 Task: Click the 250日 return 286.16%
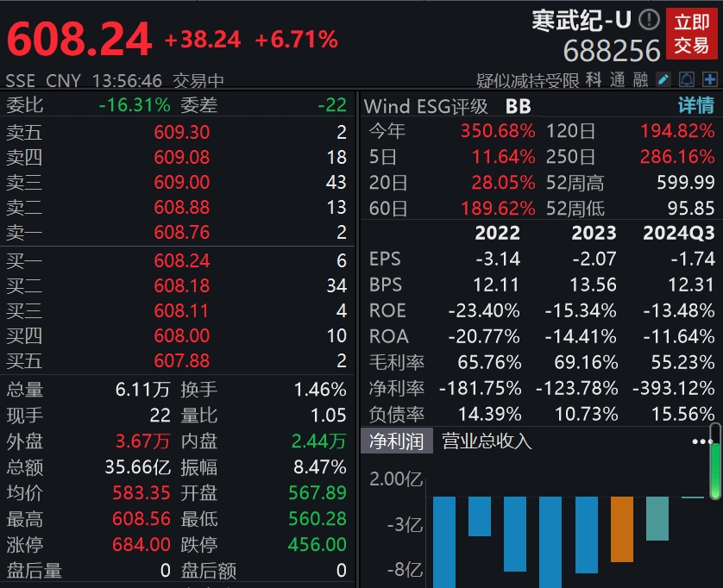(678, 157)
